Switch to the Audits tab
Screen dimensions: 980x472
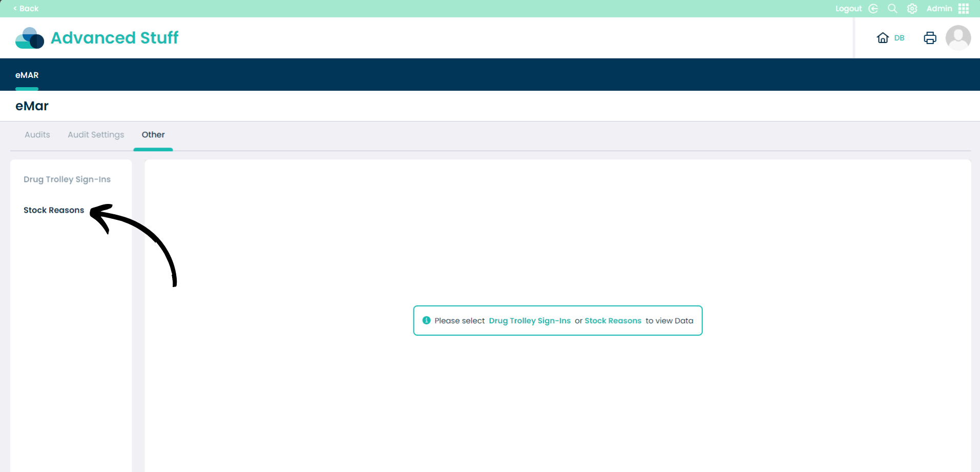(37, 135)
